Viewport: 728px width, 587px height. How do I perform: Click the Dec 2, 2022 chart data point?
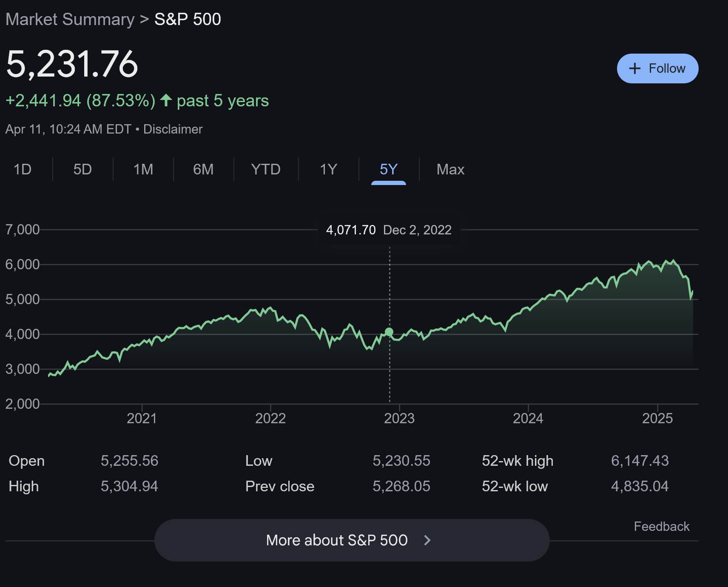[x=389, y=332]
